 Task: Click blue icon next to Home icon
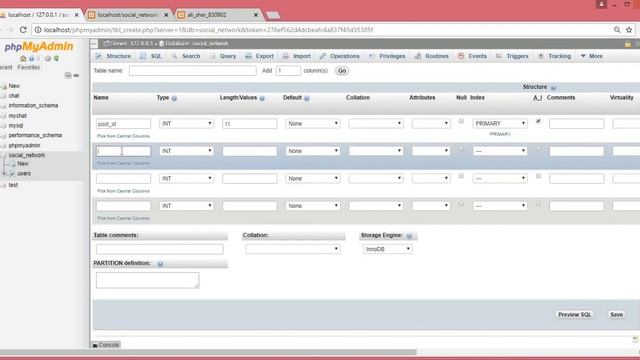click(31, 58)
